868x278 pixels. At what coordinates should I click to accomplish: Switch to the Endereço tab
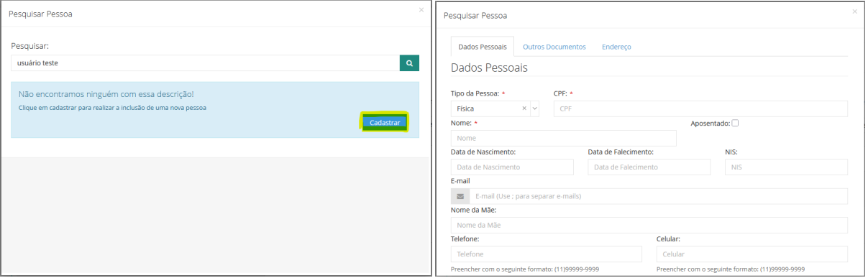pos(616,47)
